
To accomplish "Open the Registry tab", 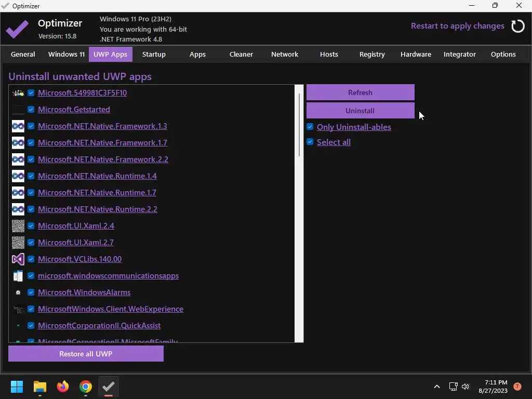I will tap(372, 54).
